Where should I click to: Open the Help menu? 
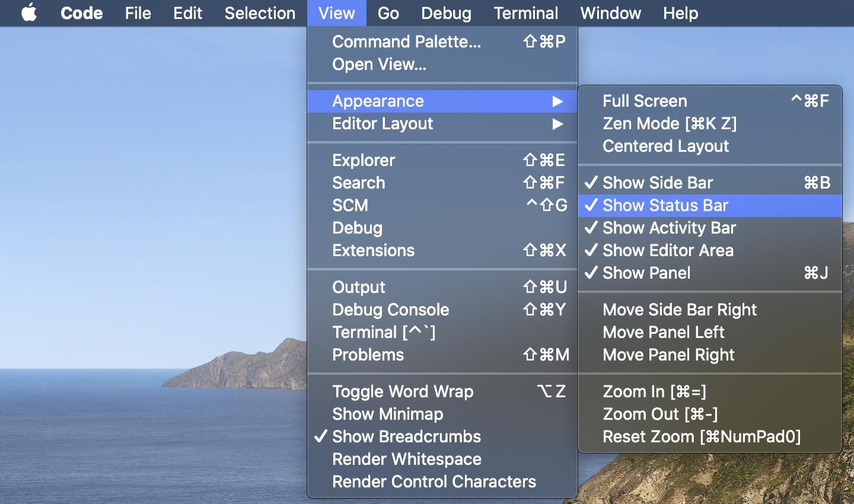pos(680,13)
